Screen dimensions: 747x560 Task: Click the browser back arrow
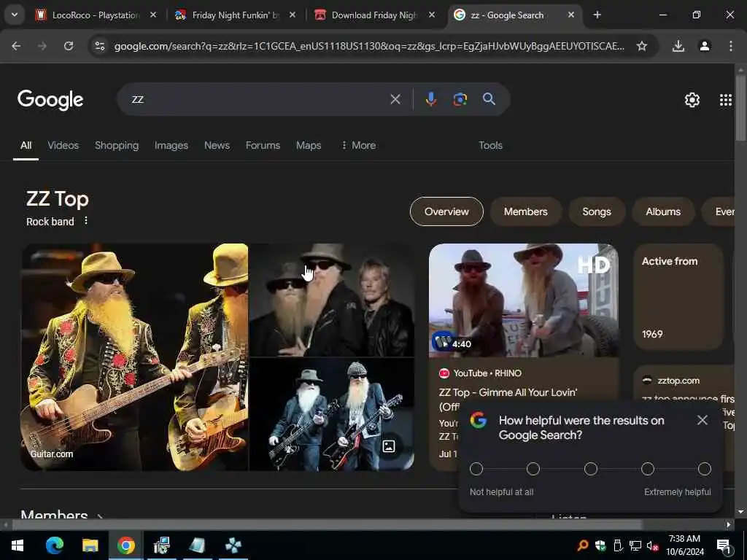(x=16, y=46)
